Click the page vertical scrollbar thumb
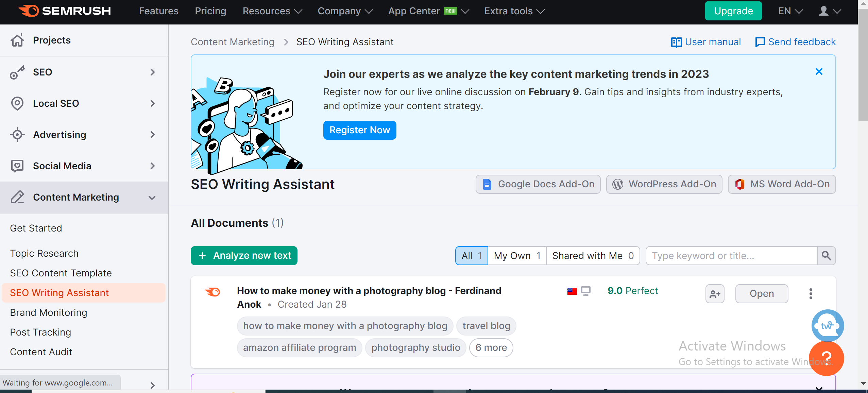The image size is (868, 393). coord(863,65)
